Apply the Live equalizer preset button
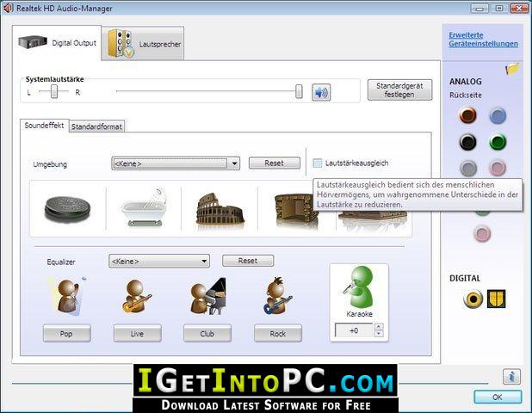Image resolution: width=532 pixels, height=413 pixels. click(137, 333)
